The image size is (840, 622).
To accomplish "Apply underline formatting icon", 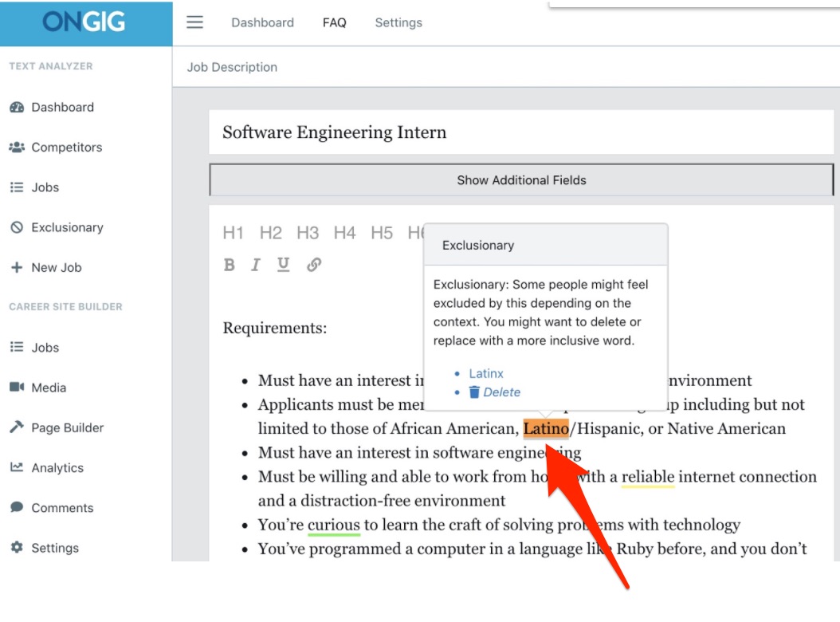I will coord(283,265).
